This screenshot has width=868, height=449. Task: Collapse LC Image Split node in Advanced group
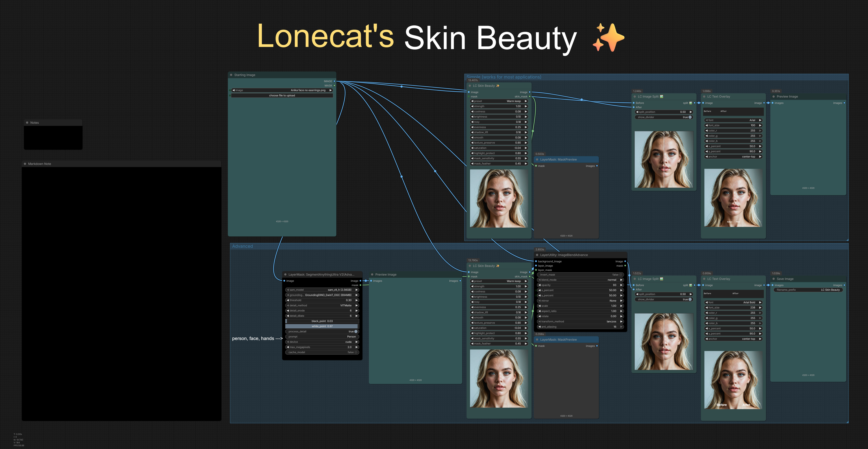[x=635, y=279]
